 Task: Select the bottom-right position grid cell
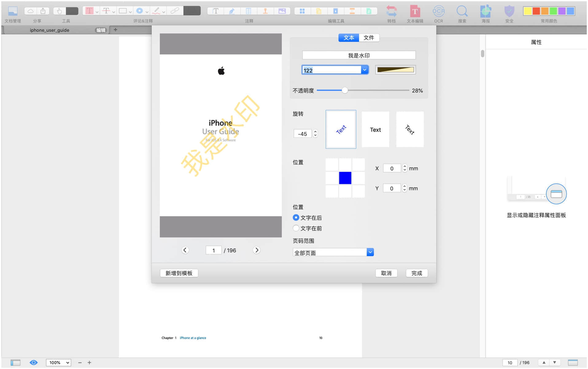point(358,191)
